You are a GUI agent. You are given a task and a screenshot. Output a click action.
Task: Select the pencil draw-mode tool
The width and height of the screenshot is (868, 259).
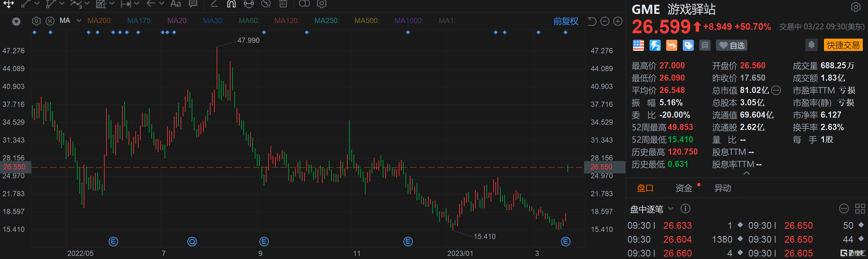click(214, 4)
